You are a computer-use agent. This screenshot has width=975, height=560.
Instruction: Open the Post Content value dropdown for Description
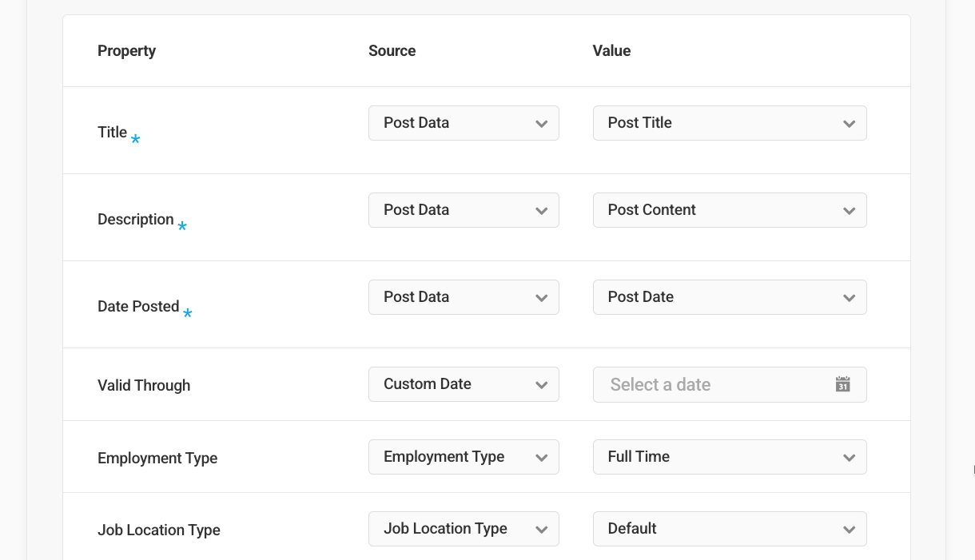coord(729,210)
